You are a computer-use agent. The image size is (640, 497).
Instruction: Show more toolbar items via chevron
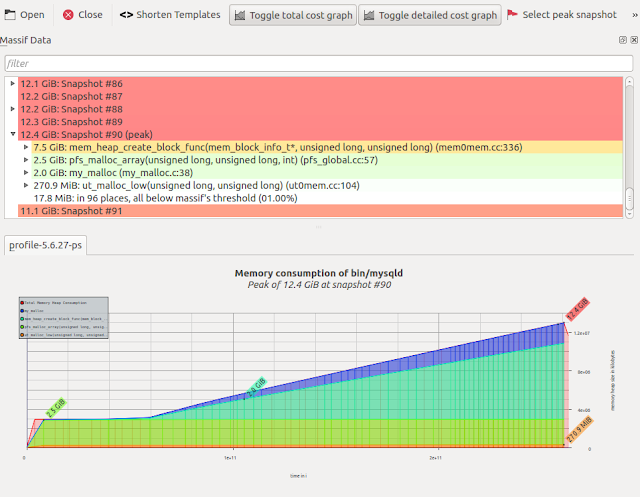tap(635, 15)
